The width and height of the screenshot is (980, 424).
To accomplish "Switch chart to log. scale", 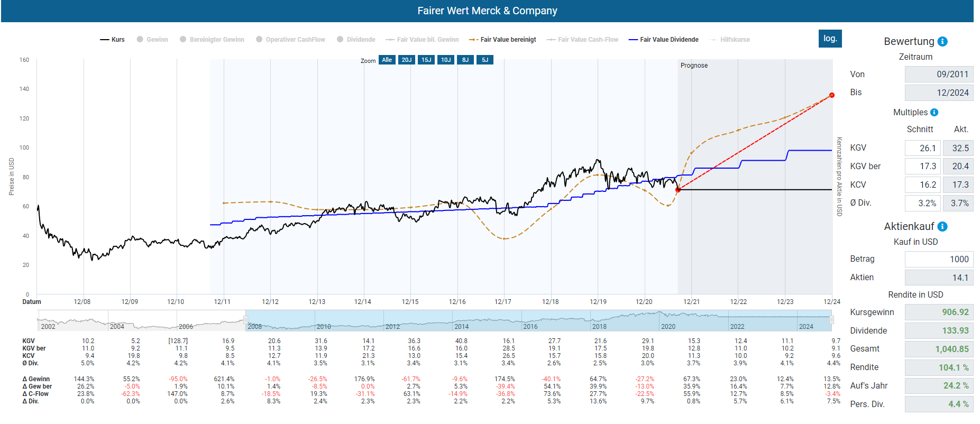I will point(830,39).
